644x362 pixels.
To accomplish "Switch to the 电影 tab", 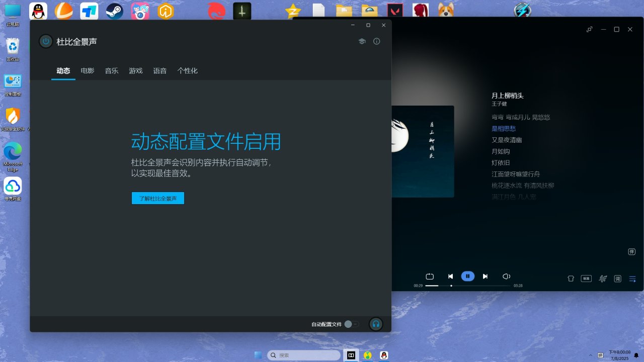I will click(88, 71).
